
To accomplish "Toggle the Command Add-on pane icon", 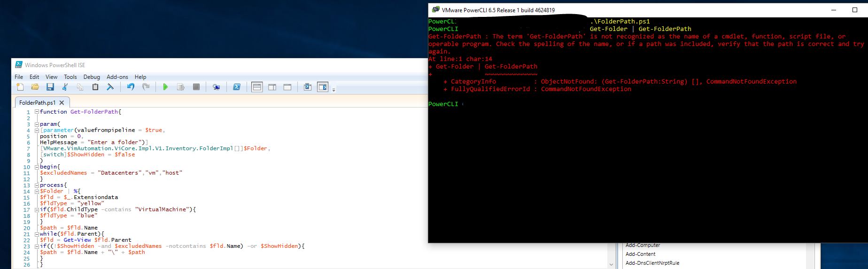I will click(323, 87).
